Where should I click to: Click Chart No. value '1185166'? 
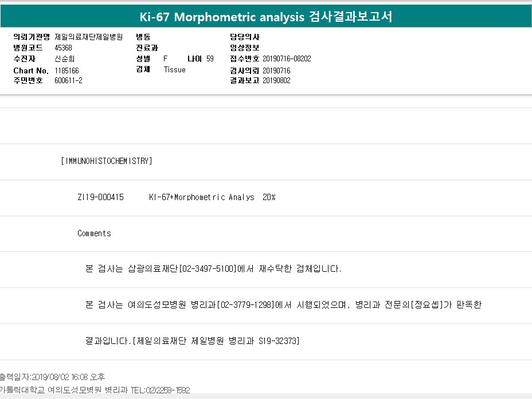[66, 71]
